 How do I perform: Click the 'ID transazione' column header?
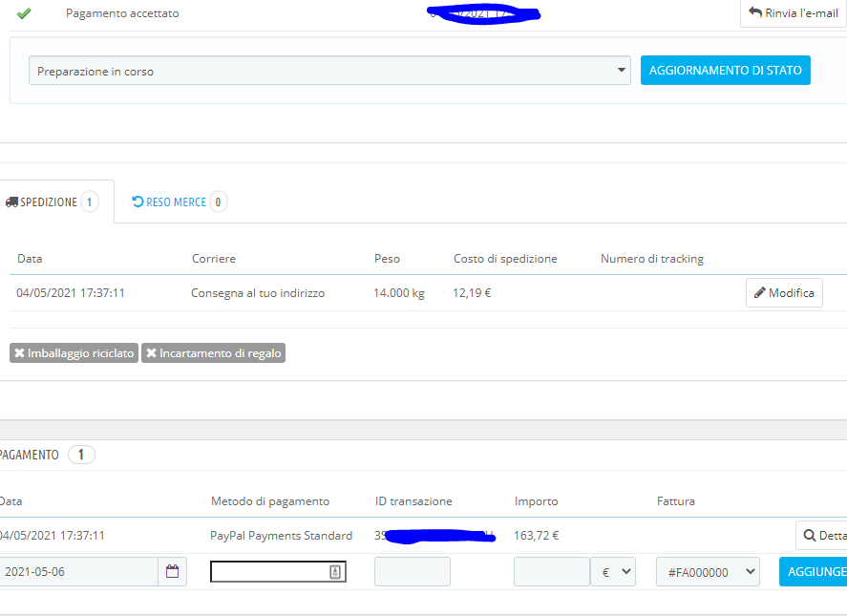tap(413, 501)
